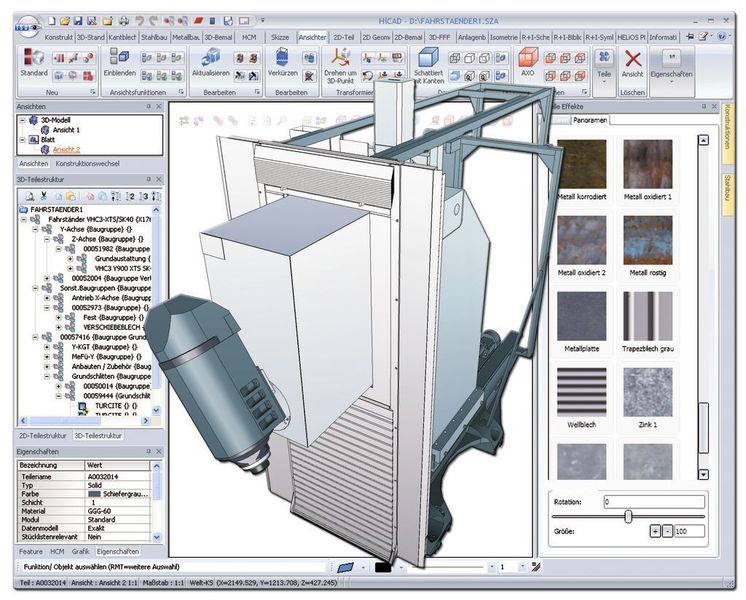This screenshot has height=600, width=746.
Task: Click the minus button next to Größe
Action: pyautogui.click(x=667, y=531)
